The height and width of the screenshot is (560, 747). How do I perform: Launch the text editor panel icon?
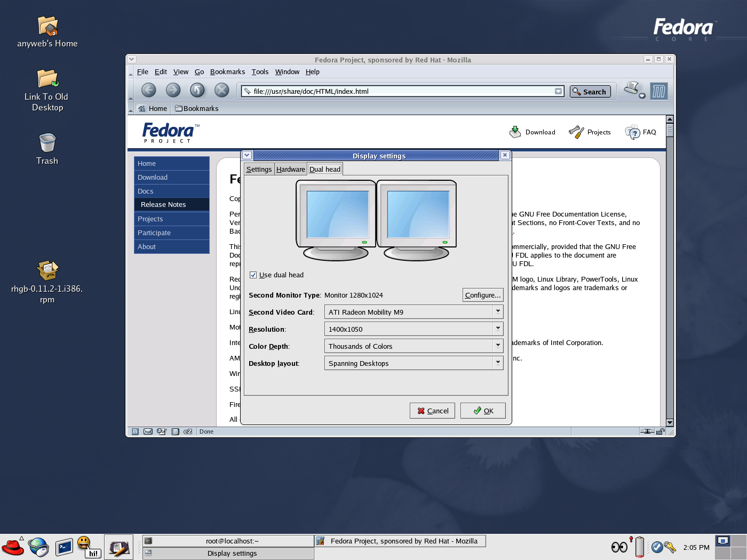tap(118, 547)
